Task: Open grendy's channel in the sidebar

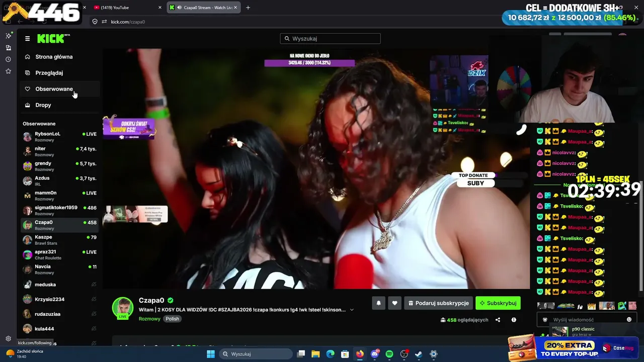Action: tap(60, 166)
